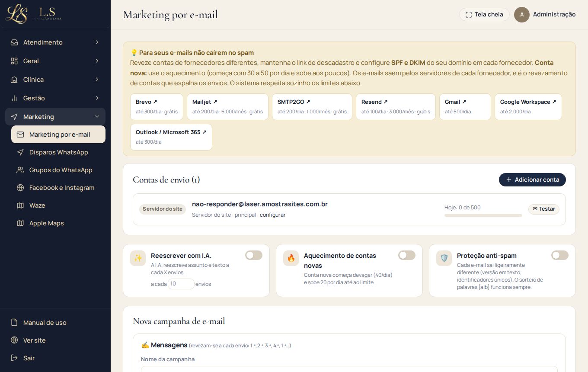Expand the Clínica menu chevron

pyautogui.click(x=97, y=80)
